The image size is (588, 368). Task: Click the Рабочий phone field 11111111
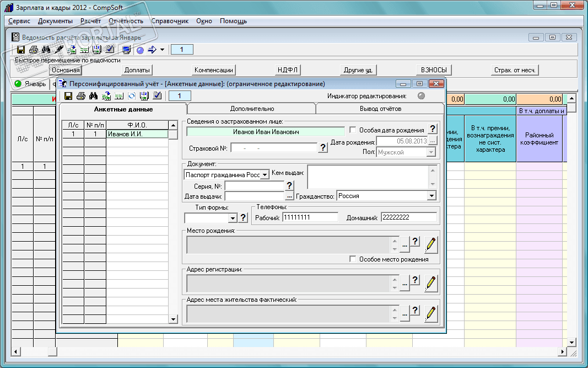310,217
